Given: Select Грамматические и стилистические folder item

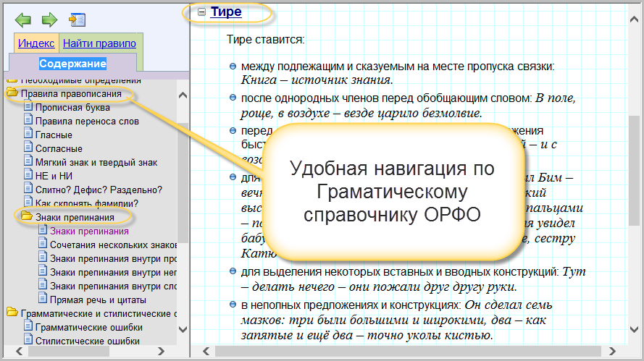Looking at the screenshot, I should tap(99, 314).
